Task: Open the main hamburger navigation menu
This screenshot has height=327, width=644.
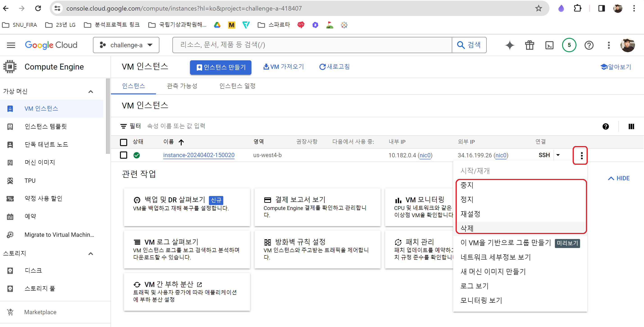Action: click(x=11, y=45)
